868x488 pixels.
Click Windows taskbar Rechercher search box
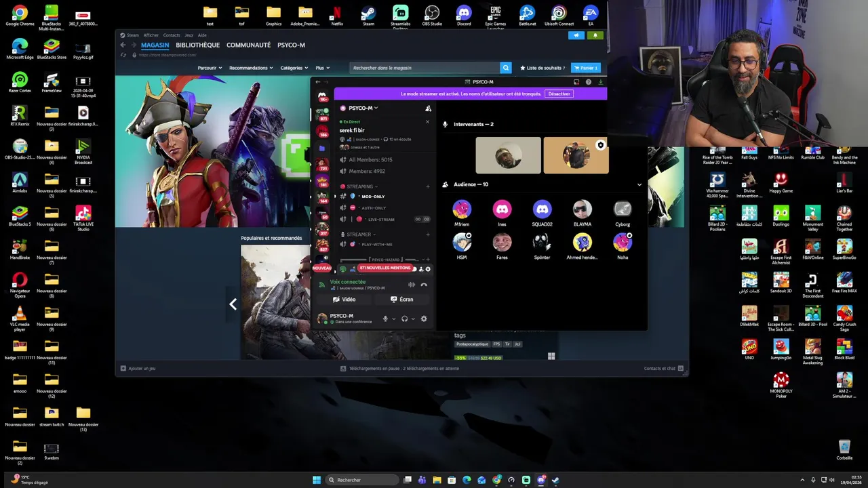pyautogui.click(x=362, y=480)
